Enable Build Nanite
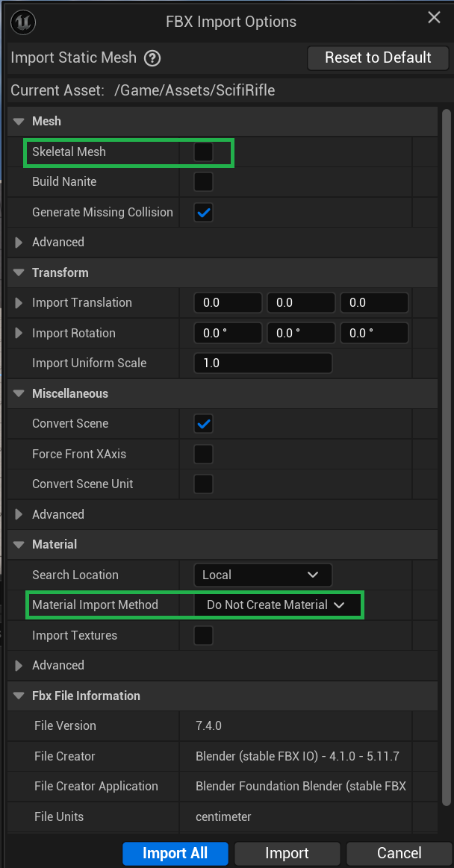454x868 pixels. [x=203, y=181]
